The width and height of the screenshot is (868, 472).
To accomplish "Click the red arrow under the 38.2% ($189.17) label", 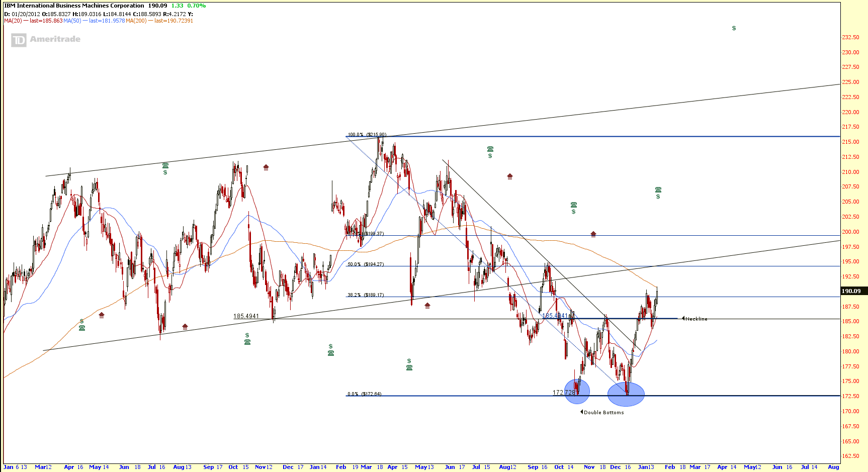I will point(427,305).
